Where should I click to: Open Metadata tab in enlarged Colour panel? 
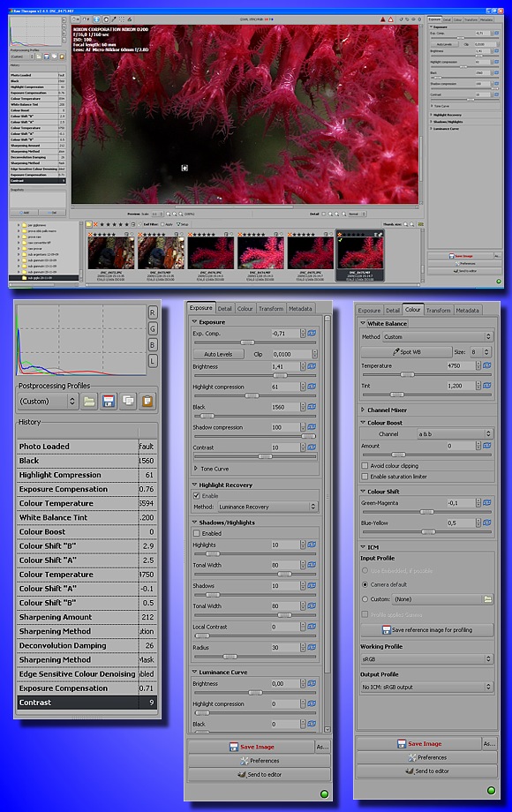468,310
